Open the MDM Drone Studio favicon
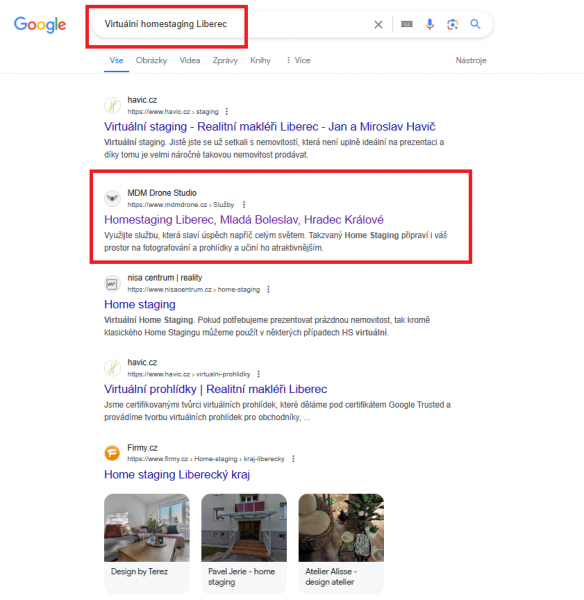Screen dimensions: 584x600 [113, 198]
